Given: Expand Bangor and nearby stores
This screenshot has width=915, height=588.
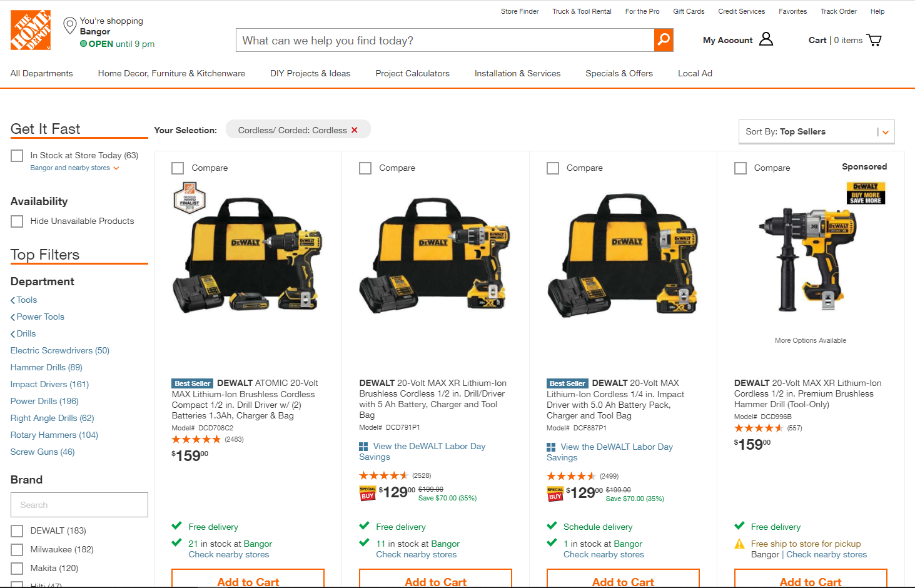Looking at the screenshot, I should pos(74,168).
